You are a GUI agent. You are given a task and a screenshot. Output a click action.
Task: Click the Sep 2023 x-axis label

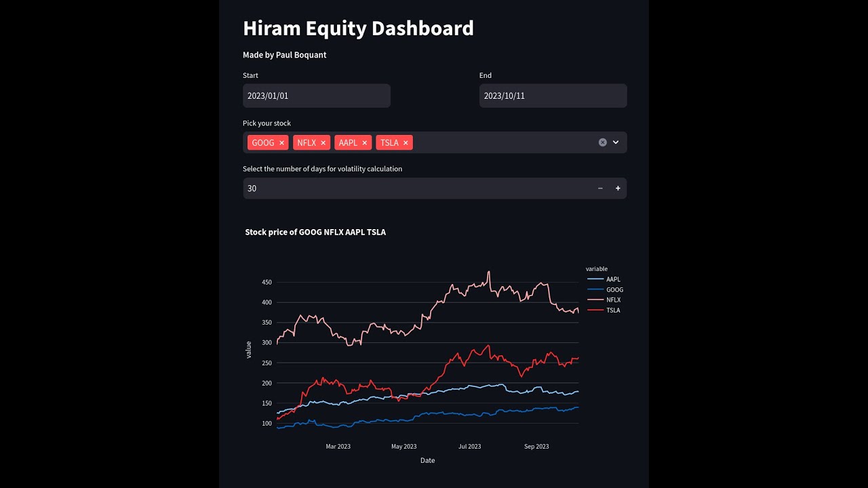[536, 446]
